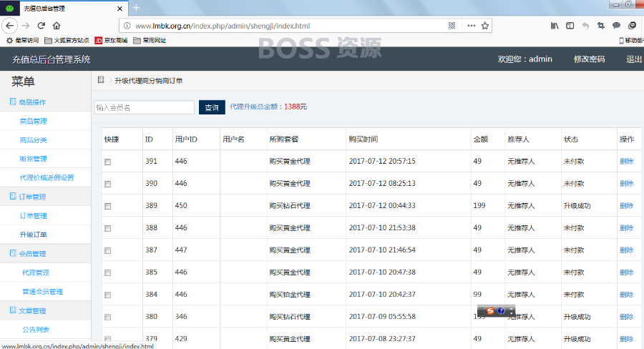
Task: Click the 商品操作 menu section icon
Action: pos(13,102)
